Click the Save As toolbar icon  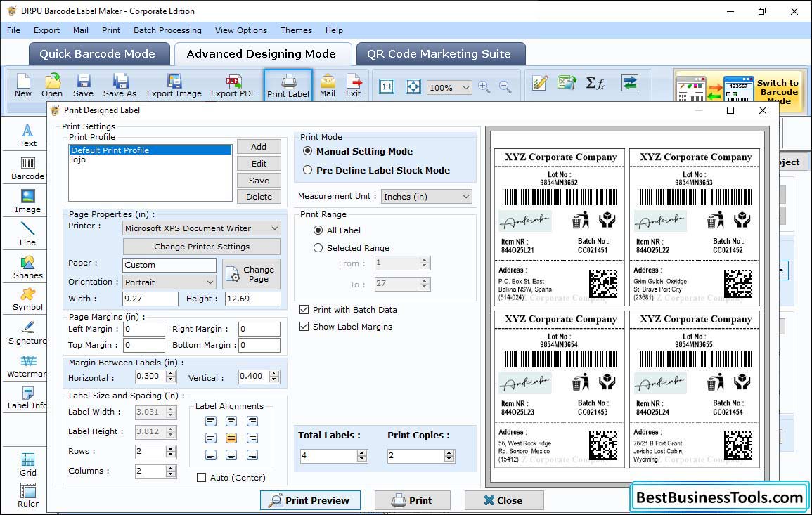(120, 86)
